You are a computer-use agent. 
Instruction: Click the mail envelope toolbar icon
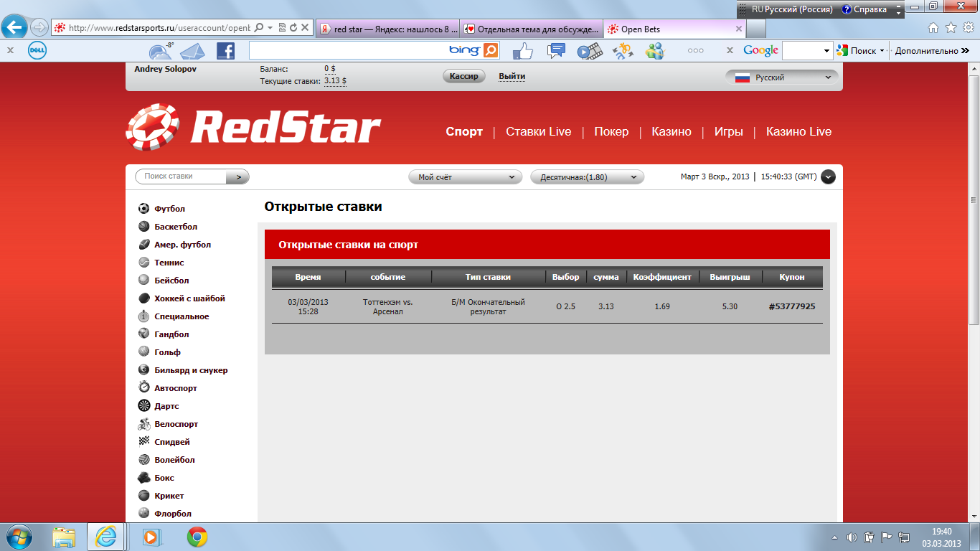click(192, 51)
